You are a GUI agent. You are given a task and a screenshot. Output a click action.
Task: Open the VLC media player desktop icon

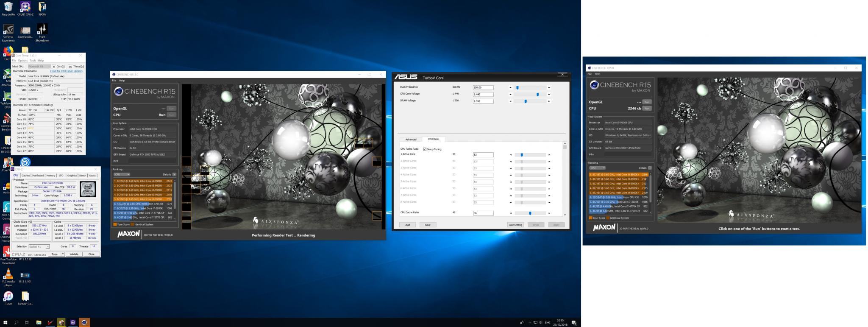point(8,278)
